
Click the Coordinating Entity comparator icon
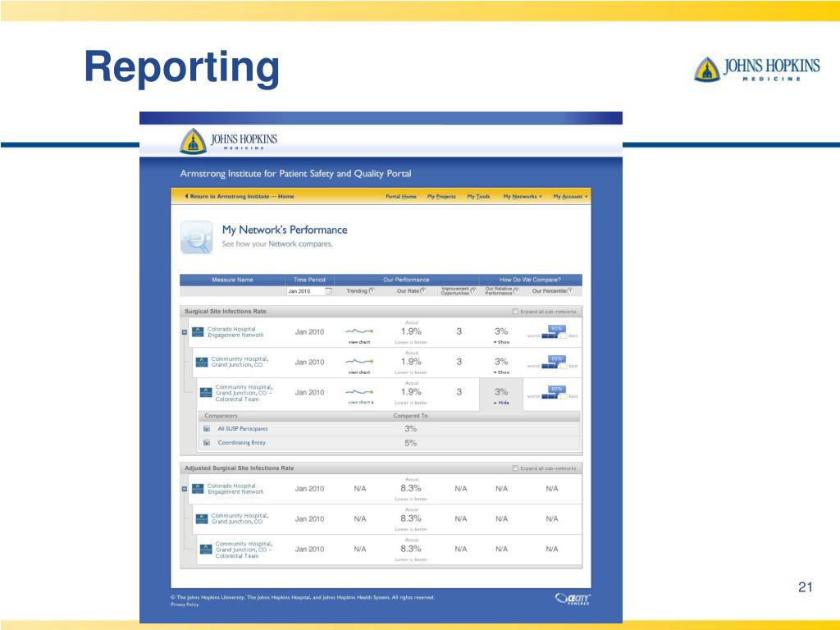pyautogui.click(x=207, y=442)
